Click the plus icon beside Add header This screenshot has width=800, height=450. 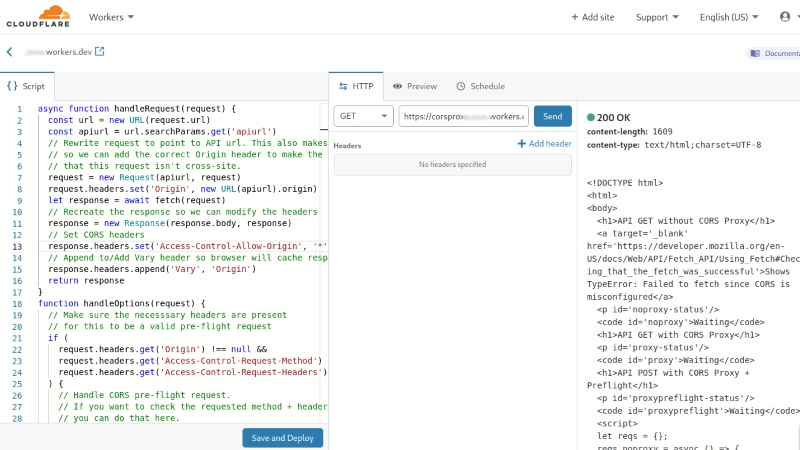pyautogui.click(x=521, y=144)
